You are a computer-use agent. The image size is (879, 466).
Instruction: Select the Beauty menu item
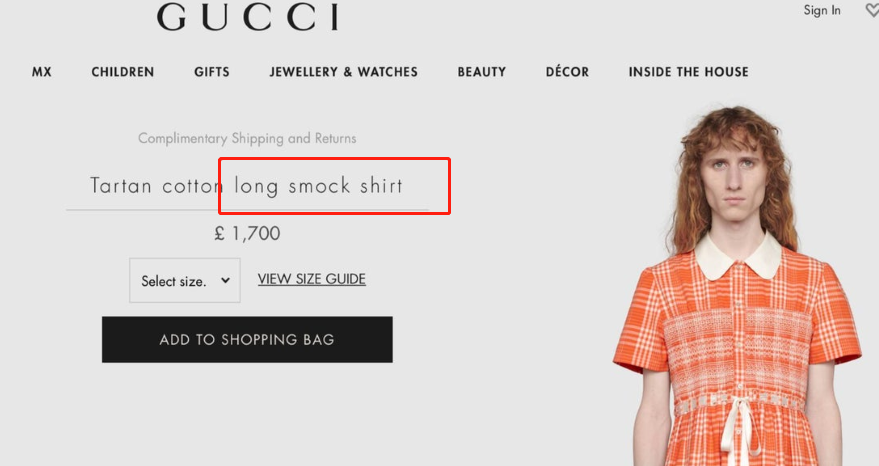click(x=482, y=72)
